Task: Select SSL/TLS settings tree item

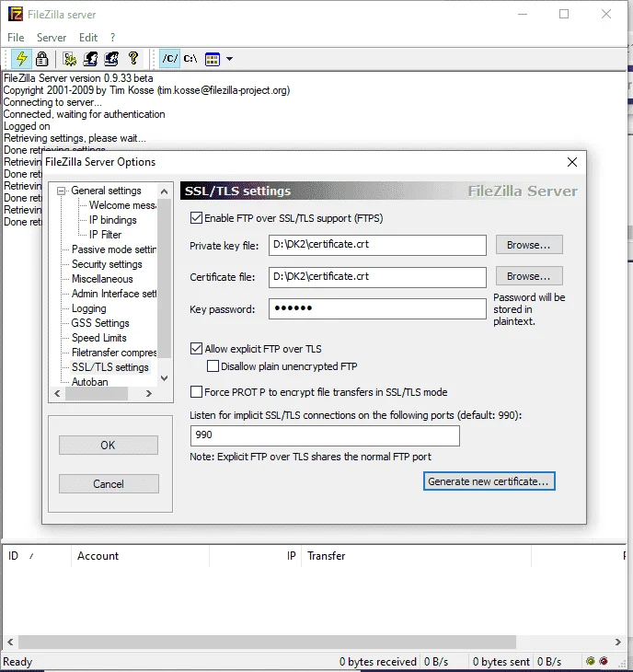Action: tap(110, 367)
